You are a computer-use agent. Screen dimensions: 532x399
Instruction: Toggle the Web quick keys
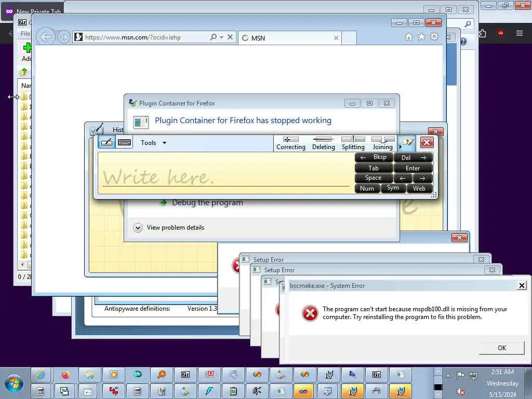pyautogui.click(x=419, y=188)
